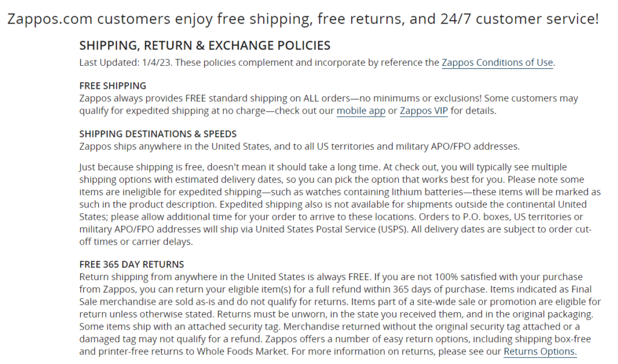This screenshot has width=618, height=364.
Task: Click the Shipping Destinations & Speeds heading
Action: 158,134
